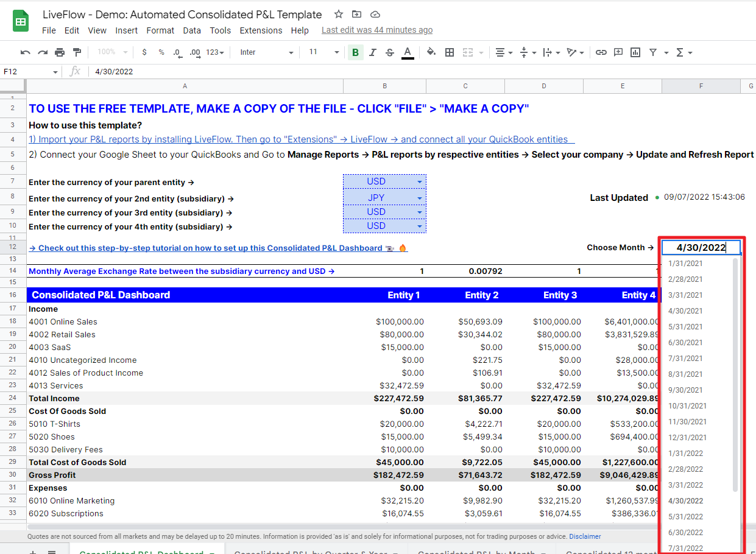Open the Google Sheets home logo

[x=21, y=21]
